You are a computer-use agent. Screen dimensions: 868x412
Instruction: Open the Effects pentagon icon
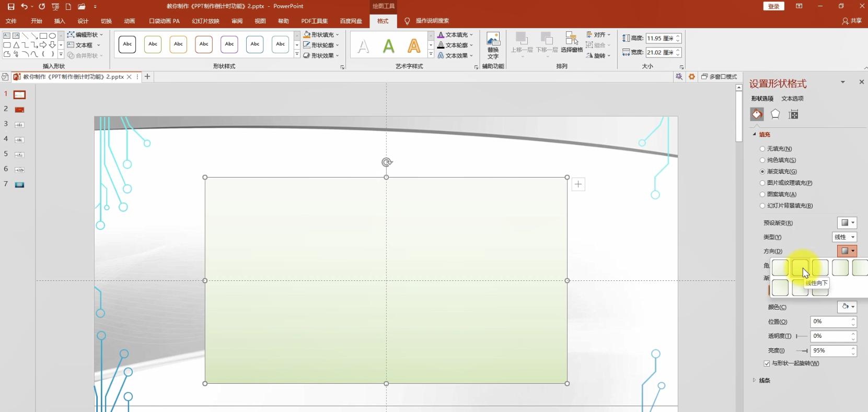click(775, 114)
